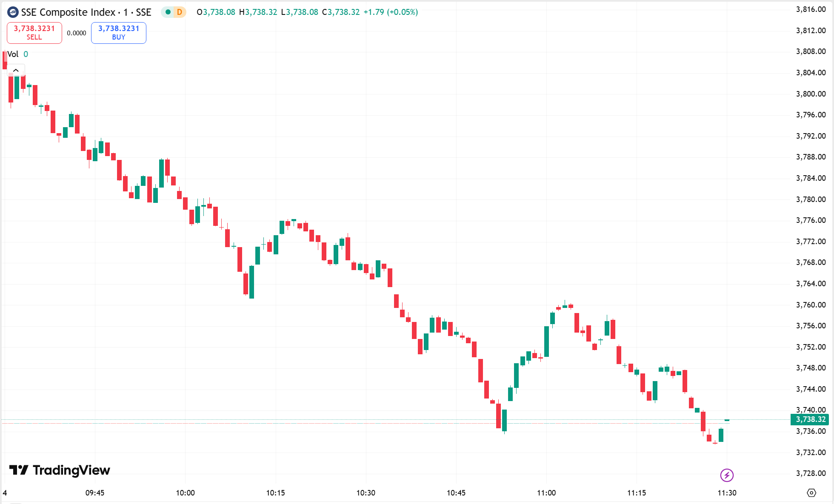
Task: Click the 10:15 time axis label
Action: tap(276, 493)
